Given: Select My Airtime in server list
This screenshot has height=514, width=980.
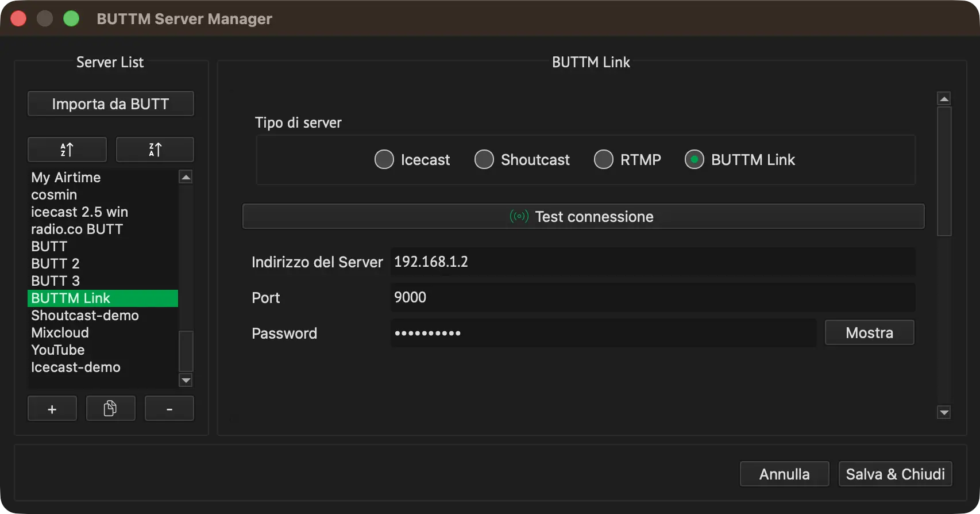Looking at the screenshot, I should [103, 178].
